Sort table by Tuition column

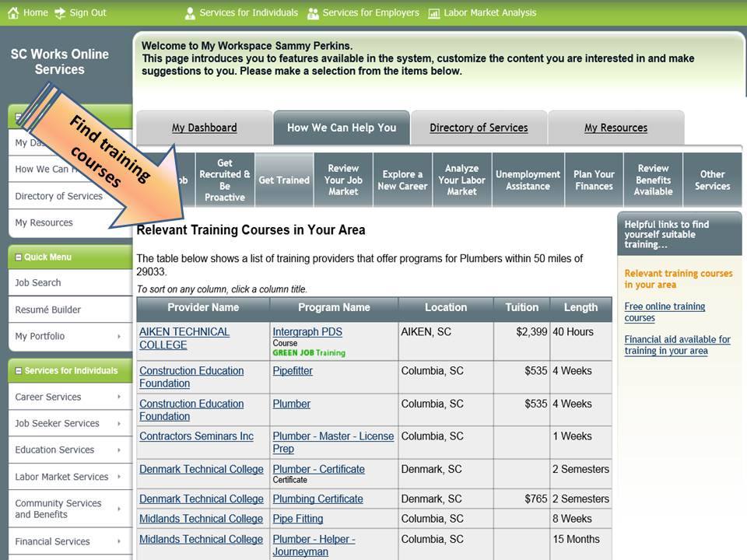pyautogui.click(x=521, y=308)
